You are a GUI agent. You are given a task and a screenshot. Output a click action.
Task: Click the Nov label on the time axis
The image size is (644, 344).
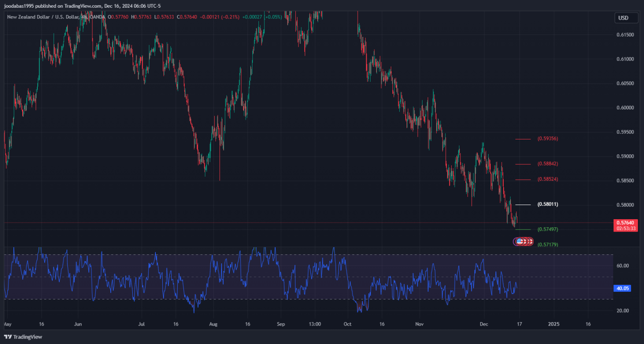coord(420,324)
